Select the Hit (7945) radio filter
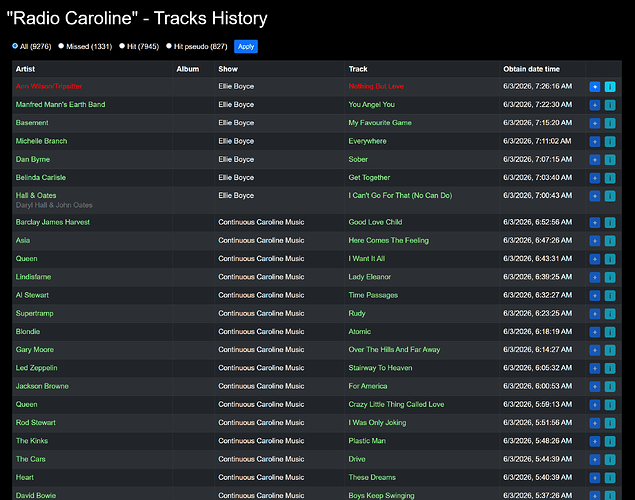Screen dimensions: 635x500 point(122,46)
